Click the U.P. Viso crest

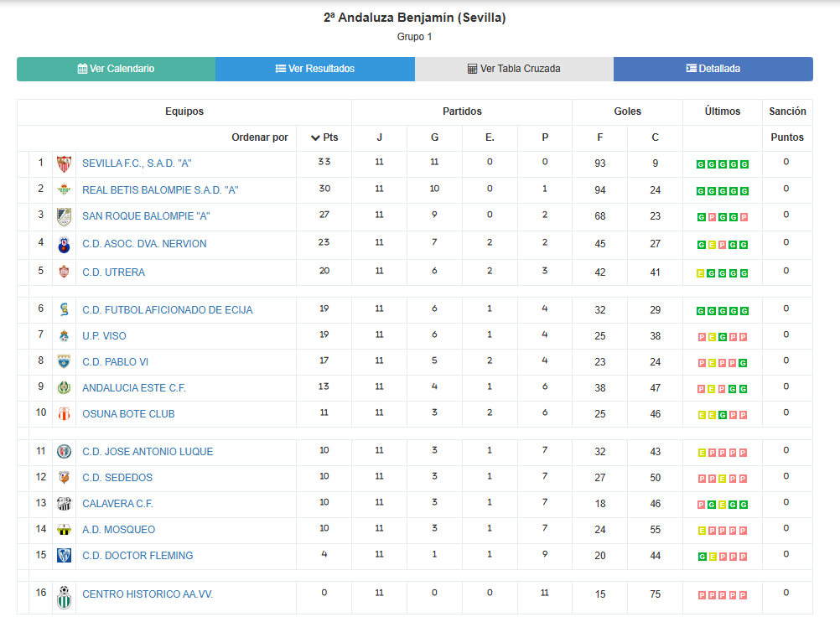click(x=64, y=336)
